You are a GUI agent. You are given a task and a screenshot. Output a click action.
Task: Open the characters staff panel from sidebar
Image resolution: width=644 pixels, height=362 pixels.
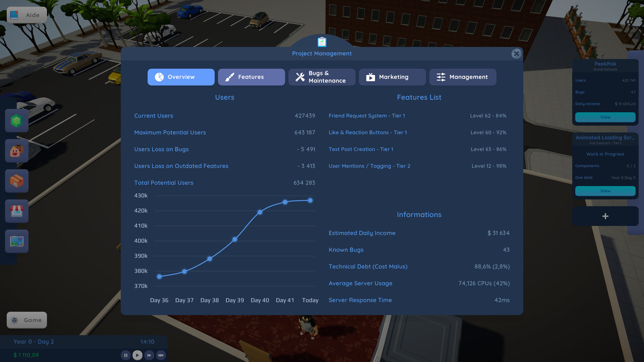click(16, 151)
